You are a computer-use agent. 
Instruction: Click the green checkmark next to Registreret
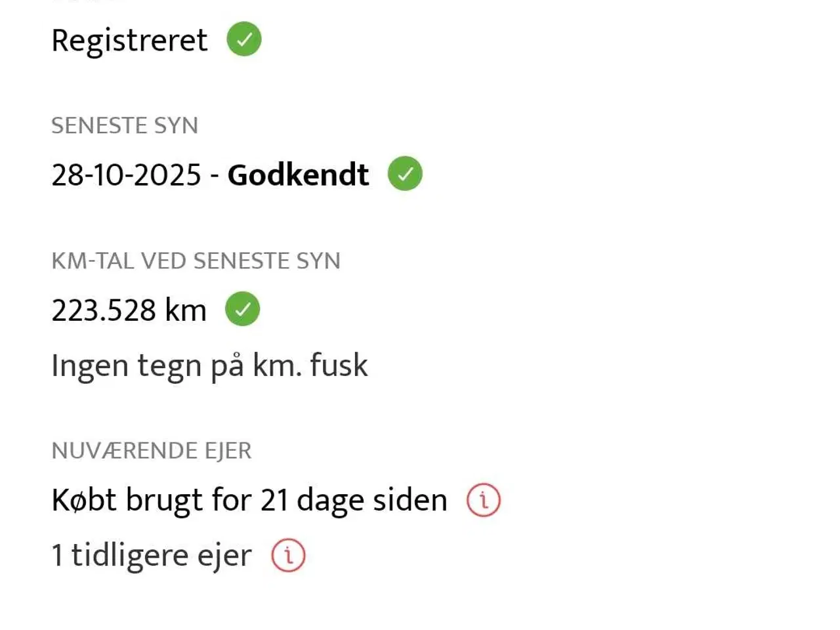[x=243, y=39]
